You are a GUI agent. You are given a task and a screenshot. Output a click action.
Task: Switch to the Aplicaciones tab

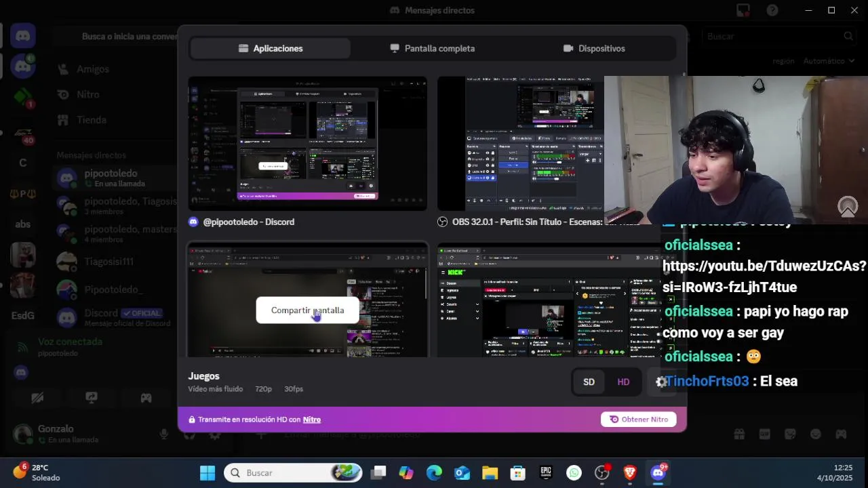point(271,49)
